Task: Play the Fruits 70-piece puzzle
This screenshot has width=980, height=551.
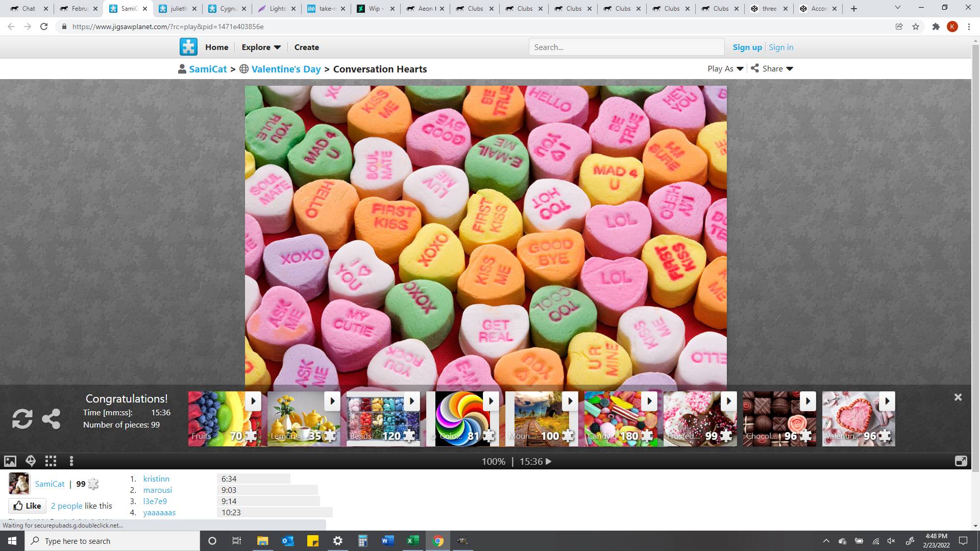Action: tap(253, 401)
